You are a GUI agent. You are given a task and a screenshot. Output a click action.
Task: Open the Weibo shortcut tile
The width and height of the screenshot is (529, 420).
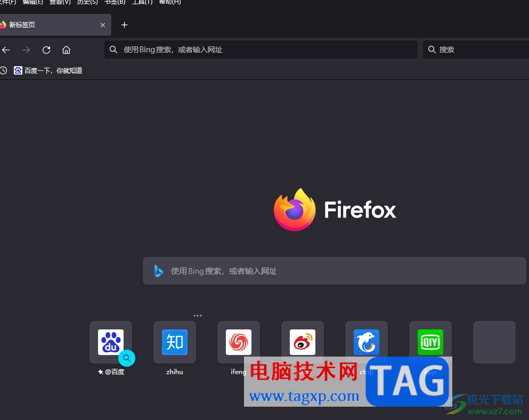(x=302, y=342)
